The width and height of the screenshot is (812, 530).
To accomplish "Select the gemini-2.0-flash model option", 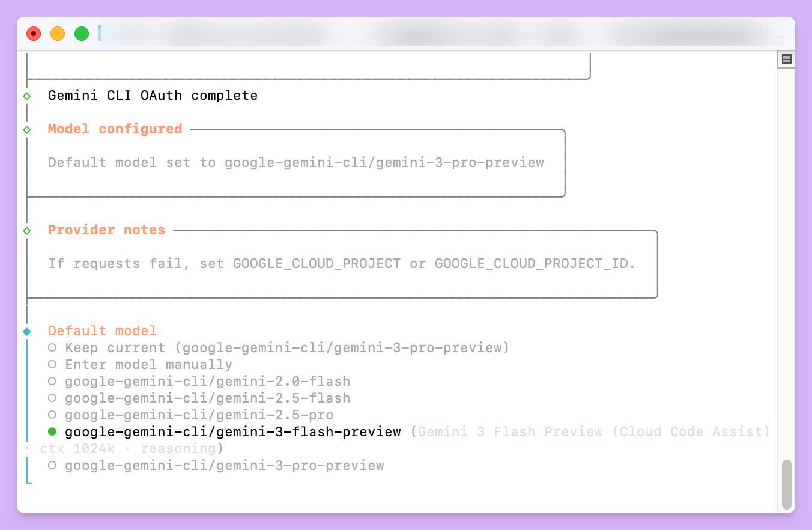I will 52,382.
